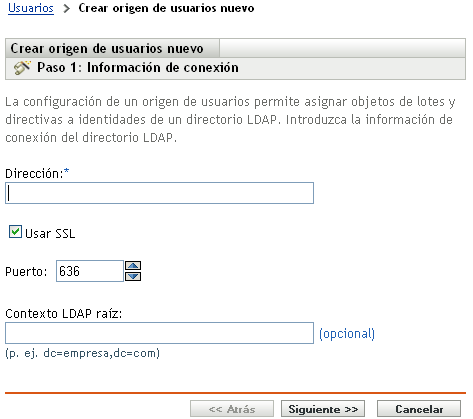473x419 pixels.
Task: Click the Paso 1 Información de conexión header
Action: tap(138, 68)
